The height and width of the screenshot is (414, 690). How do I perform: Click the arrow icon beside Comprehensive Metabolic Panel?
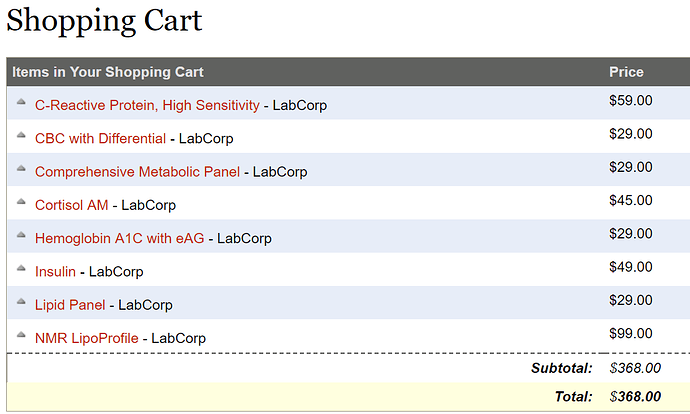(21, 168)
